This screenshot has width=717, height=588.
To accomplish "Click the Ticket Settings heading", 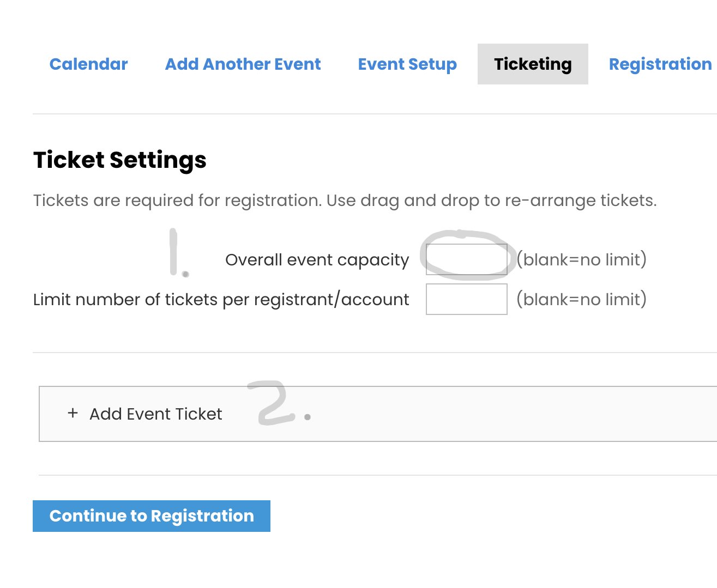I will pyautogui.click(x=120, y=160).
